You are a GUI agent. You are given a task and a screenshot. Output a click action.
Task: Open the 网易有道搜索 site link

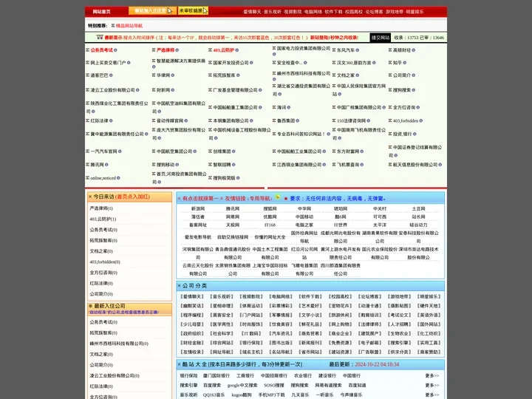tap(328, 386)
